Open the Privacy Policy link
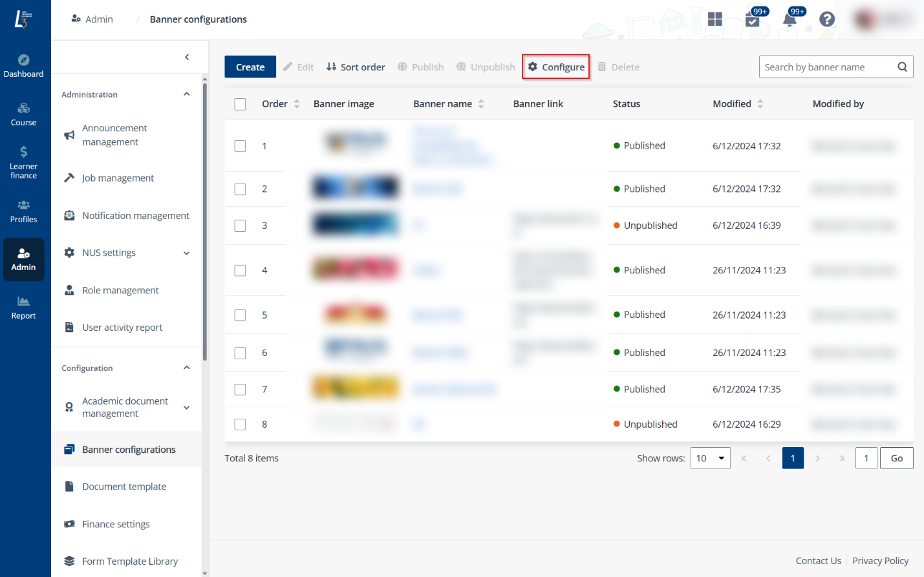 (880, 560)
